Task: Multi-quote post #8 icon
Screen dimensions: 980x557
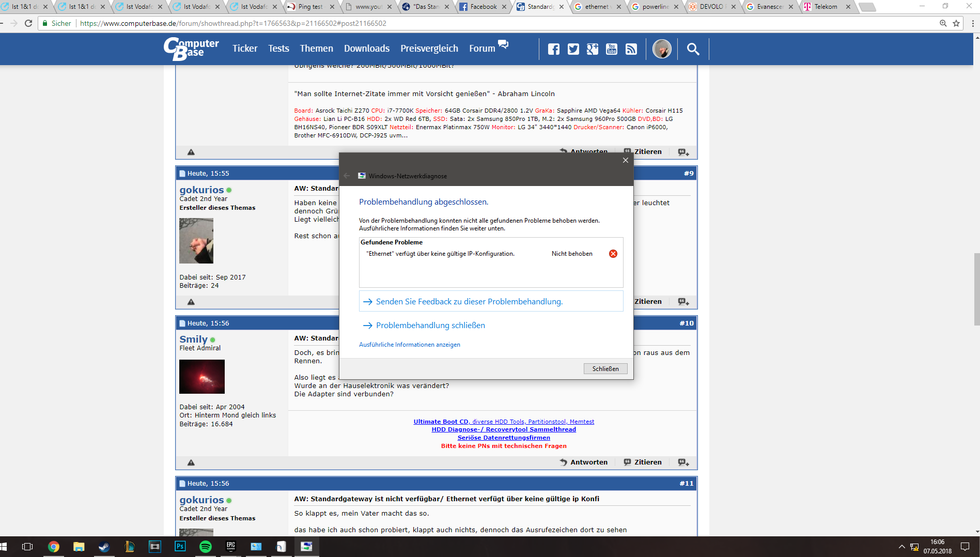Action: click(683, 152)
